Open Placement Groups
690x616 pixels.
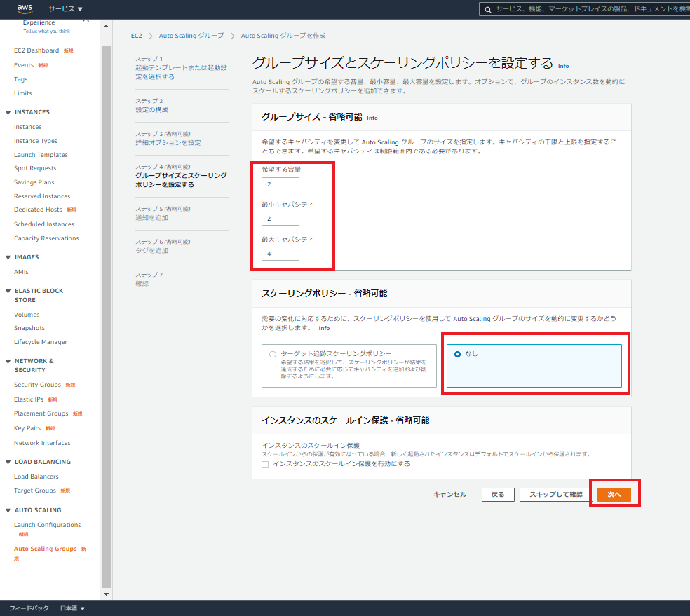tap(41, 413)
